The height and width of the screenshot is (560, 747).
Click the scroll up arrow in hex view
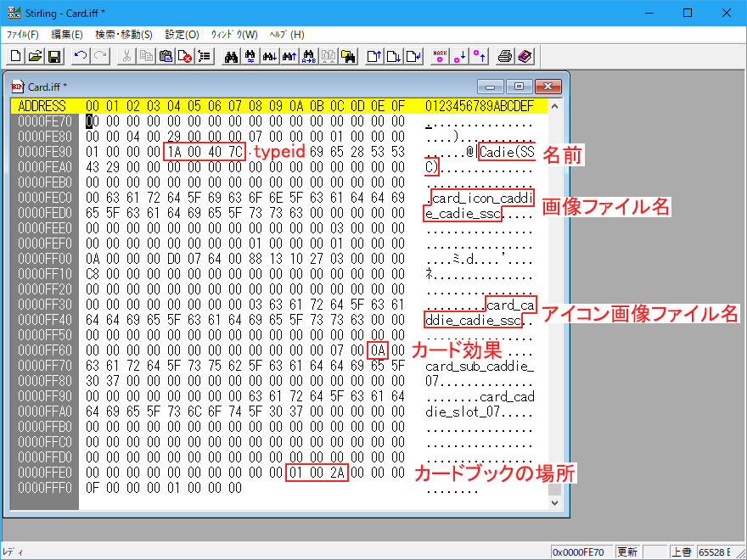click(x=554, y=106)
